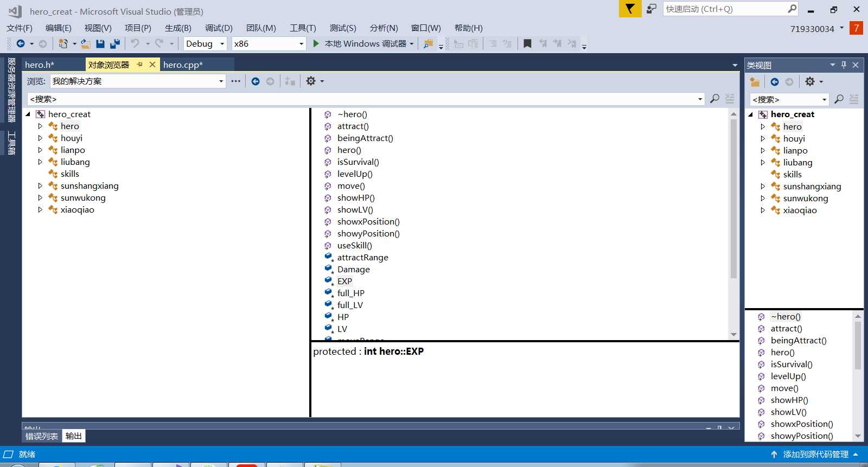Click the Object Browser search field

click(x=366, y=99)
